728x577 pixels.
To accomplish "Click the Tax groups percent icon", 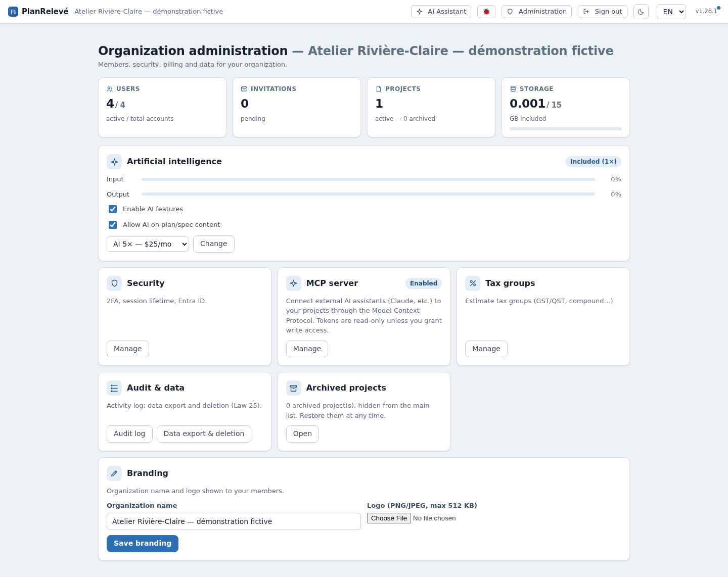I will [x=473, y=283].
